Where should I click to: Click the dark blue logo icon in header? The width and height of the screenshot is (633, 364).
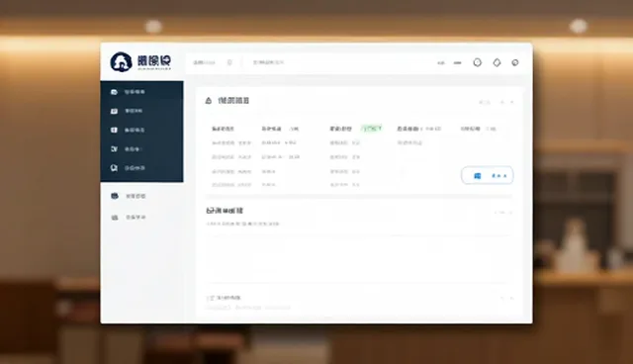pos(121,62)
